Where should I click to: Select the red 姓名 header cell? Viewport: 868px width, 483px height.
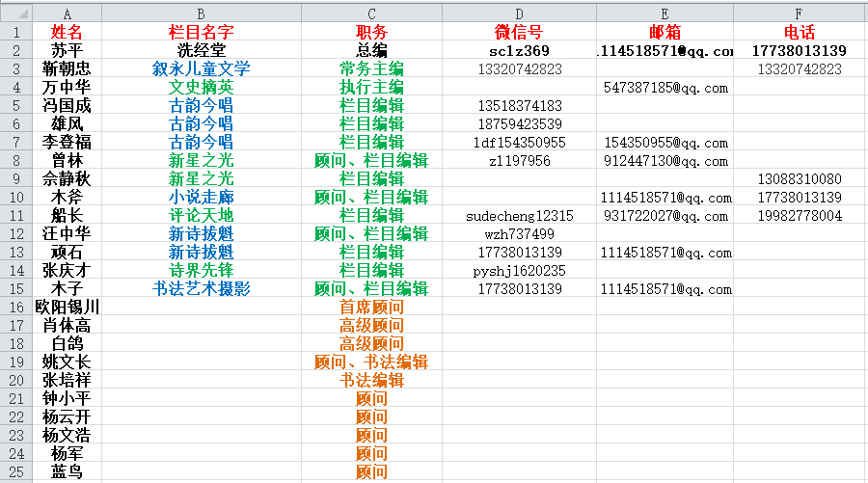(67, 32)
